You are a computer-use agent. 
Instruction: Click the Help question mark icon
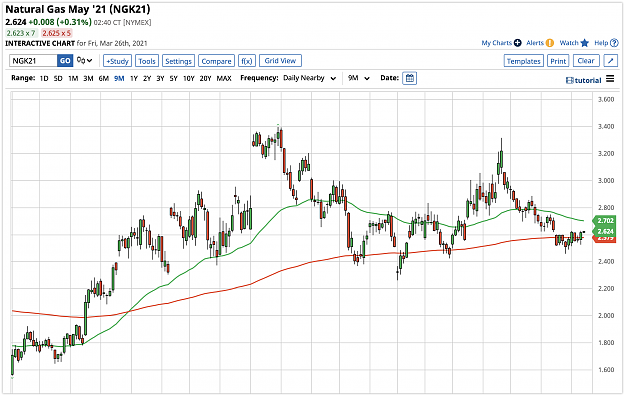point(614,43)
